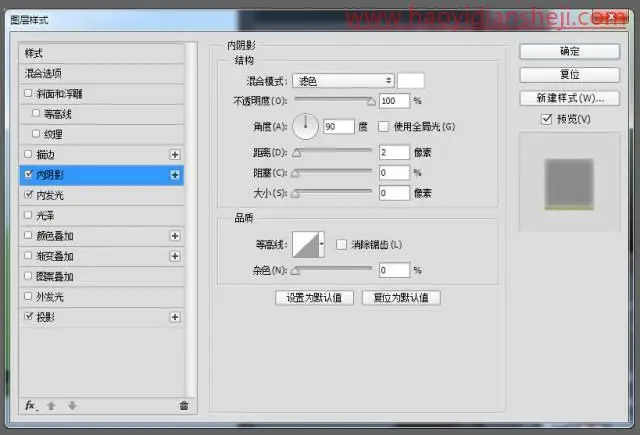Viewport: 640px width, 435px height.
Task: Toggle 消除锯齿 checkbox
Action: (x=341, y=244)
